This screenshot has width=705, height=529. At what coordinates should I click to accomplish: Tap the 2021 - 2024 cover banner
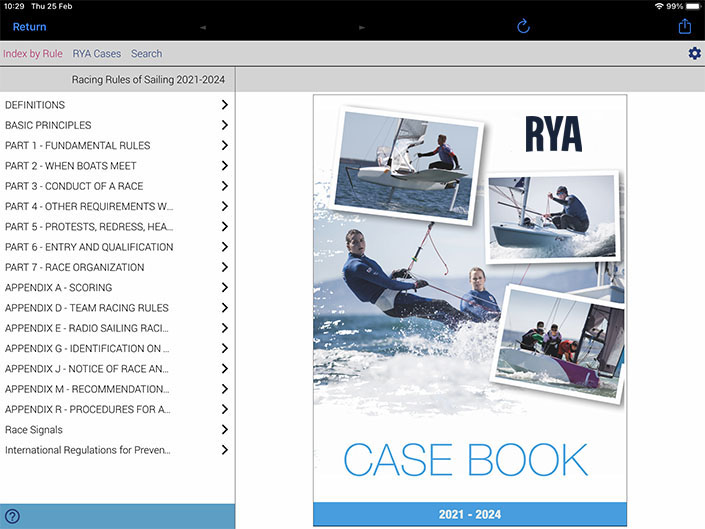[470, 514]
